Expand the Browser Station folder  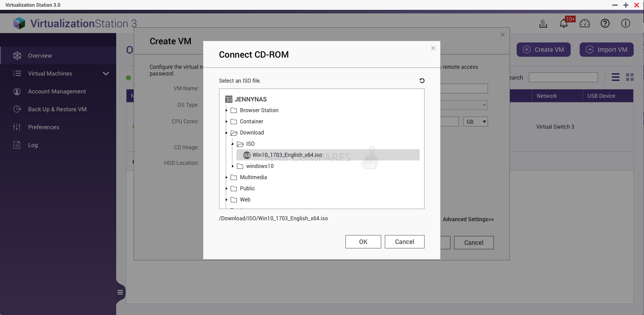(x=227, y=110)
